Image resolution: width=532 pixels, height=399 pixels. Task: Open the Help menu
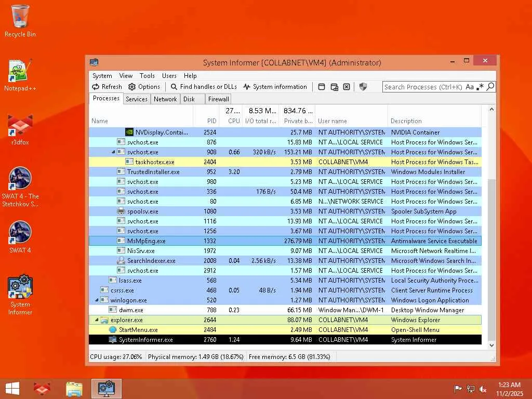pyautogui.click(x=190, y=76)
